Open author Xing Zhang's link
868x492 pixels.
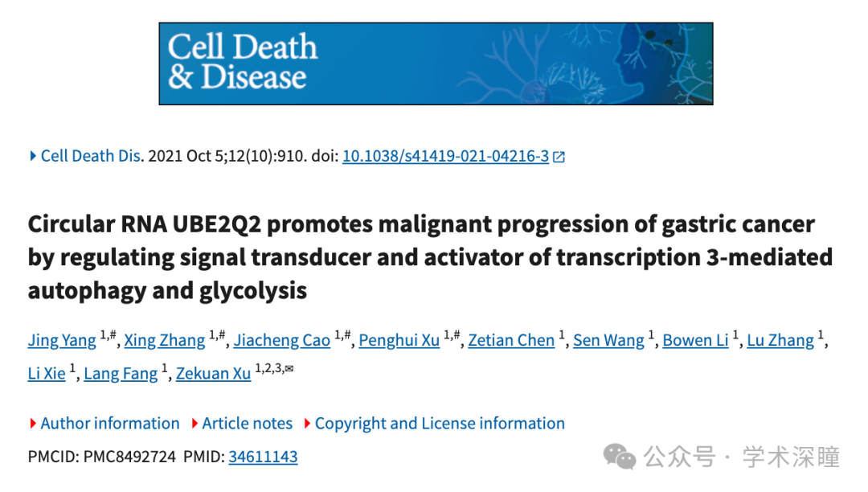point(165,340)
